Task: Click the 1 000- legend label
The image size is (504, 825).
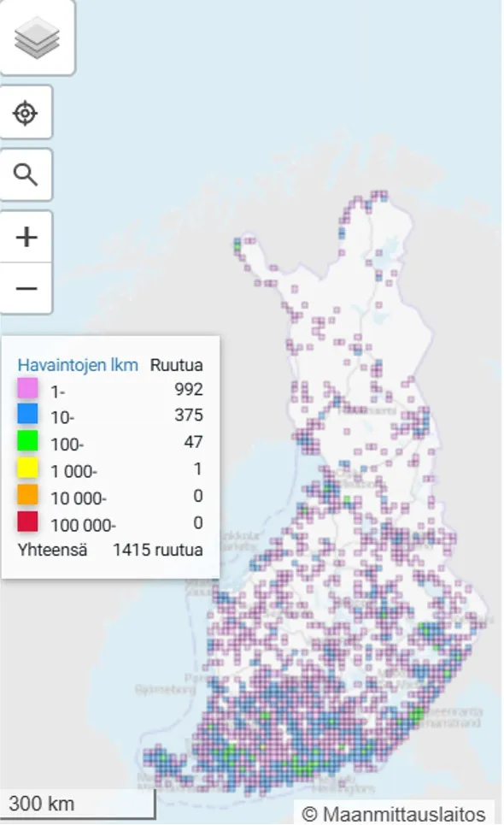Action: click(x=74, y=471)
